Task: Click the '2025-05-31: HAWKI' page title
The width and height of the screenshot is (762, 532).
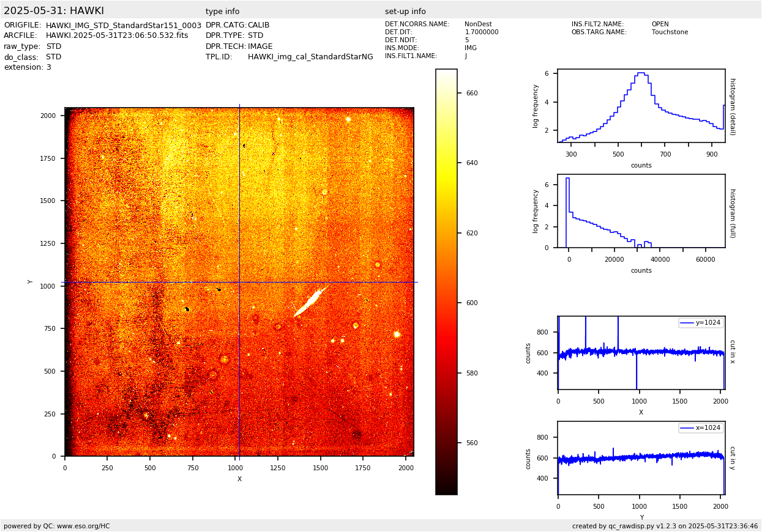Action: 54,11
